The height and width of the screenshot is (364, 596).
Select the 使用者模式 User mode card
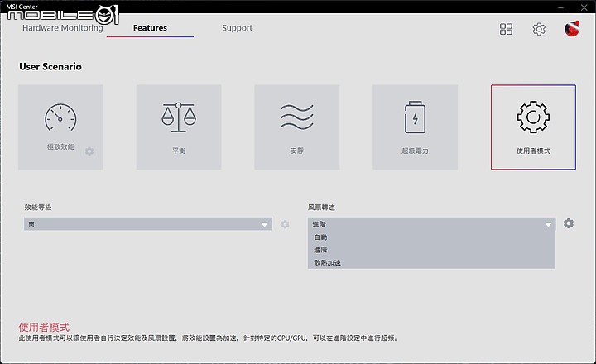(x=533, y=127)
